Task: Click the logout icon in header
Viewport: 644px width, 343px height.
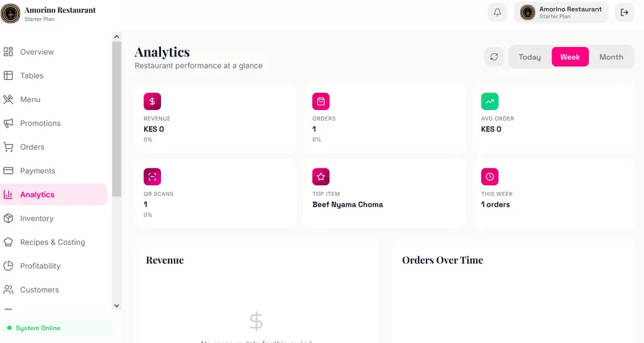Action: (625, 12)
